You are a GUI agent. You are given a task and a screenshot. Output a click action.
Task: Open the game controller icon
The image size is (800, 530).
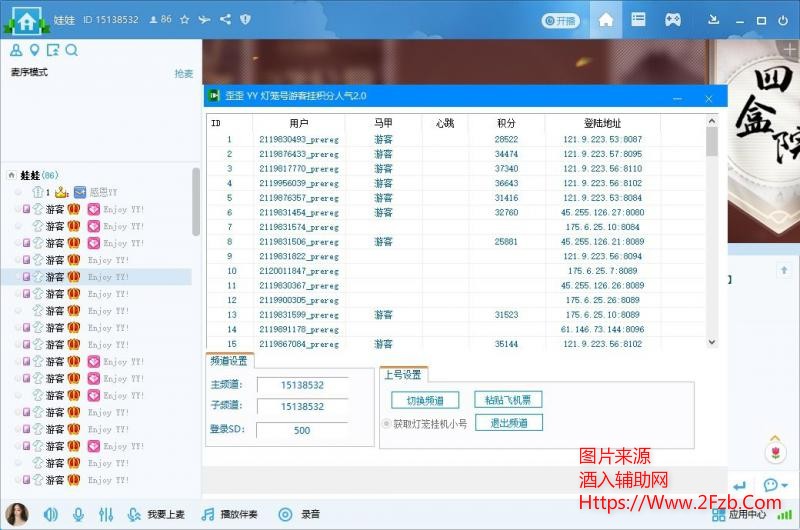point(672,20)
